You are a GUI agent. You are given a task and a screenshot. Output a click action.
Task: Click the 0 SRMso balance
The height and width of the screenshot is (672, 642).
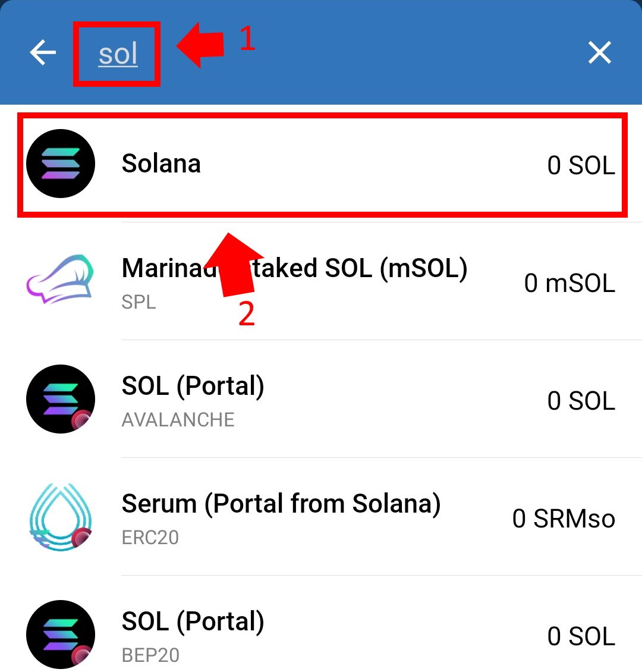tap(564, 519)
